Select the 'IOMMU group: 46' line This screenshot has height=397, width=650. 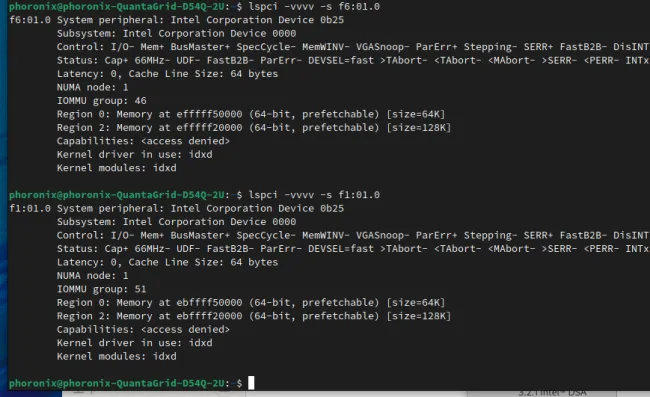(102, 101)
